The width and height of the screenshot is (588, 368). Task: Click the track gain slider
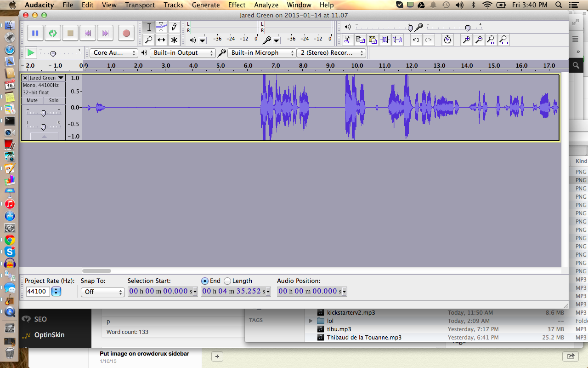(x=43, y=113)
